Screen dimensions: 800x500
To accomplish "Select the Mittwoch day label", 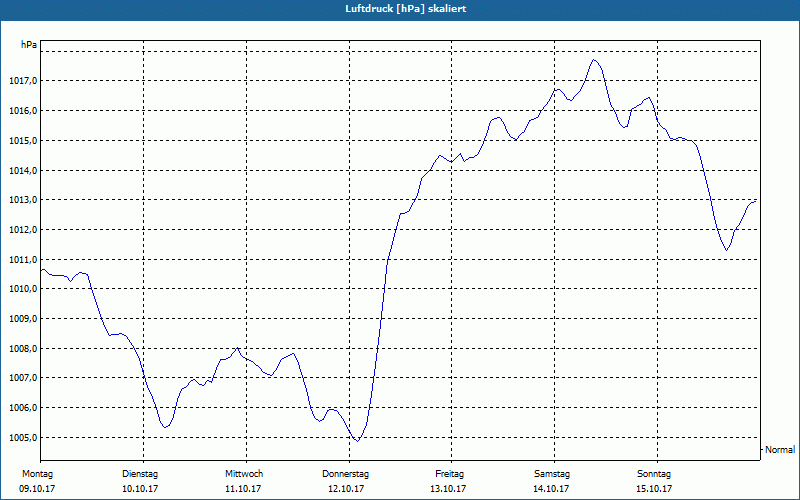I will point(244,474).
